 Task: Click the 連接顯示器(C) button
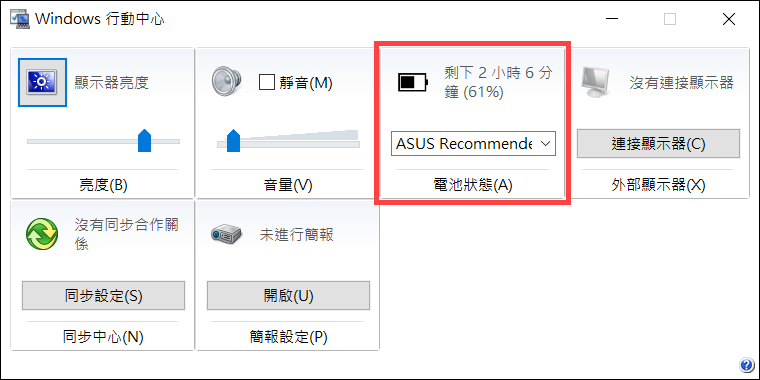coord(658,143)
